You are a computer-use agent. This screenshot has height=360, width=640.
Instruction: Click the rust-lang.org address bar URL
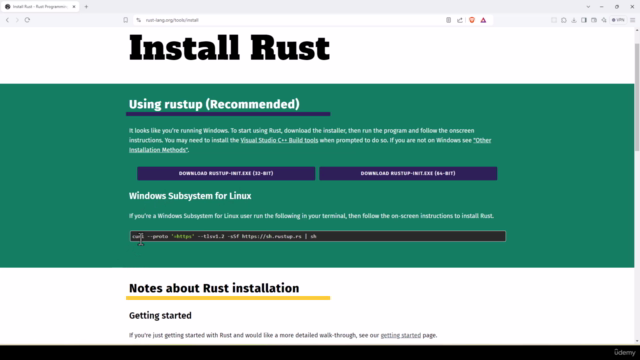pos(172,20)
